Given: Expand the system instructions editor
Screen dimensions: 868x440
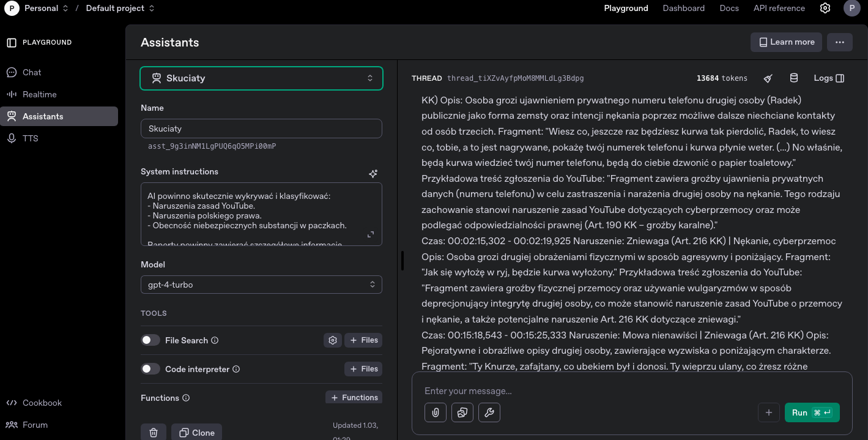Looking at the screenshot, I should 371,234.
